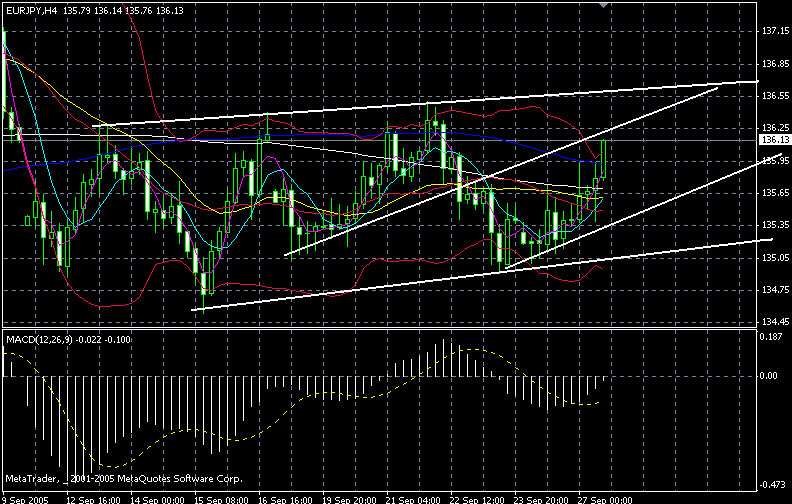Click the 134.45 price scale label
The height and width of the screenshot is (504, 792).
[775, 322]
